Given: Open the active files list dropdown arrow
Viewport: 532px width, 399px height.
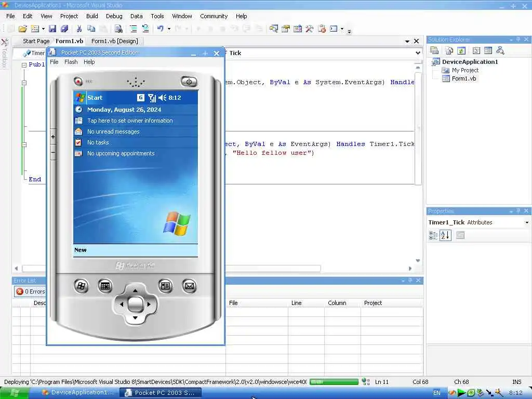Looking at the screenshot, I should (x=407, y=41).
